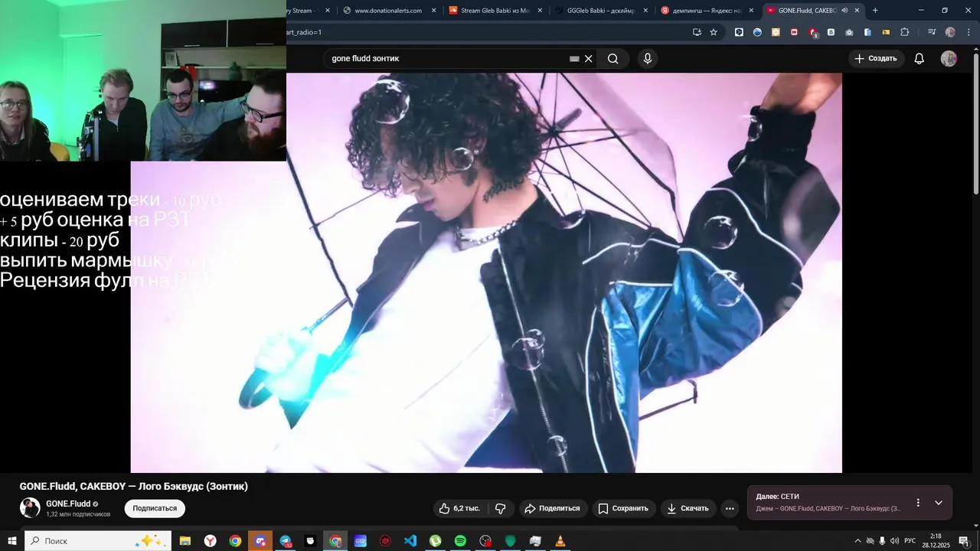Mute the tab via speaker icon on GONE.Fludd tab
980x551 pixels.
844,10
